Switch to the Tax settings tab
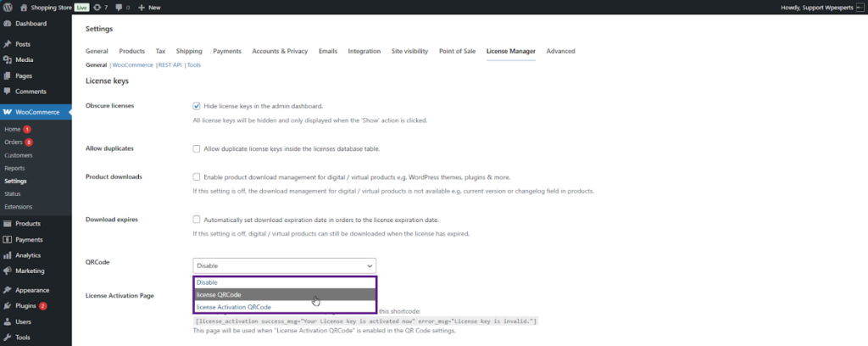 coord(160,51)
